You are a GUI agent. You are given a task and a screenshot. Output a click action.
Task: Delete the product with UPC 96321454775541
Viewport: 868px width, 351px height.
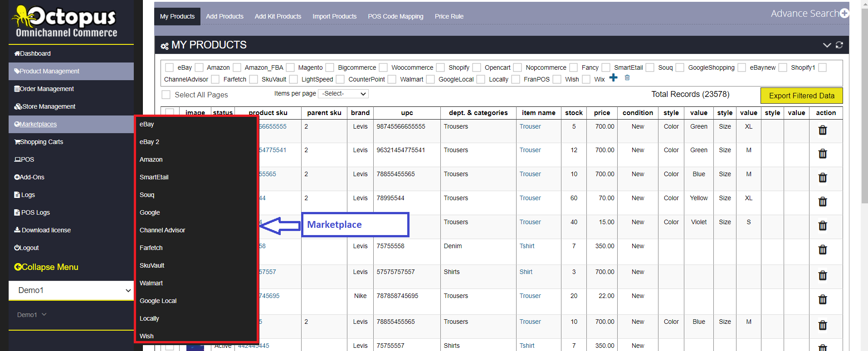point(822,154)
